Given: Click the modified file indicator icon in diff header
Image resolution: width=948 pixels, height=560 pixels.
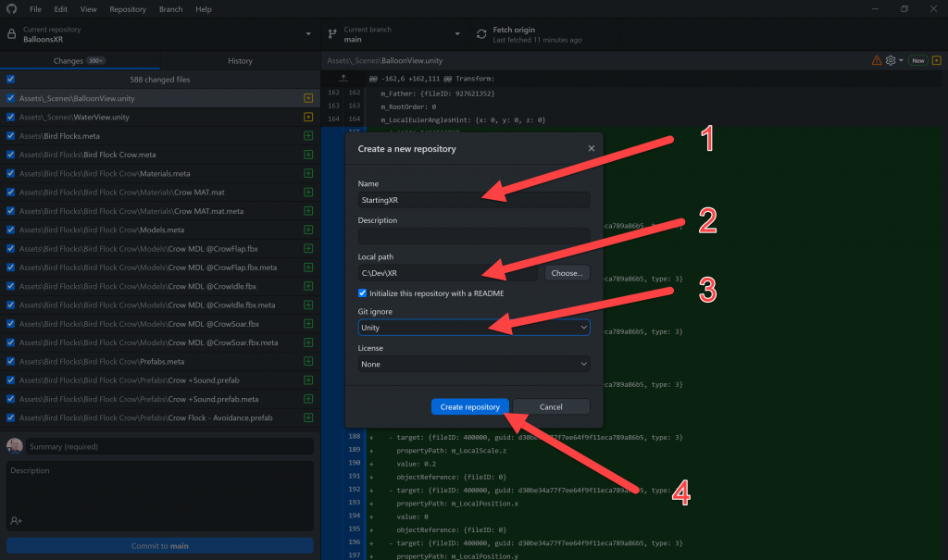Looking at the screenshot, I should (x=937, y=60).
